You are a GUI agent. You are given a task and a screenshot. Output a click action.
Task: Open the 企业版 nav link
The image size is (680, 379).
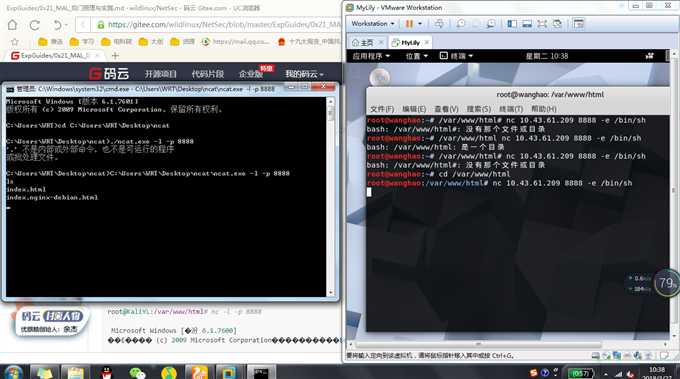251,74
